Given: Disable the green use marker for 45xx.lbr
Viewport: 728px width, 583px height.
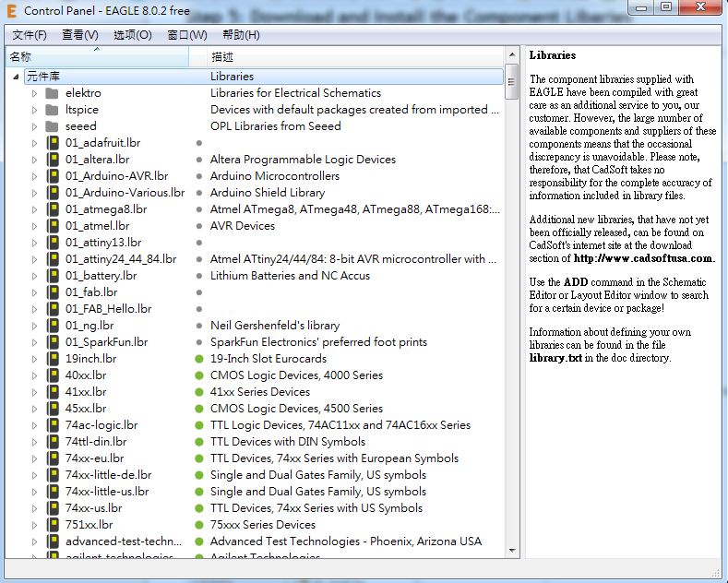Looking at the screenshot, I should (x=199, y=409).
